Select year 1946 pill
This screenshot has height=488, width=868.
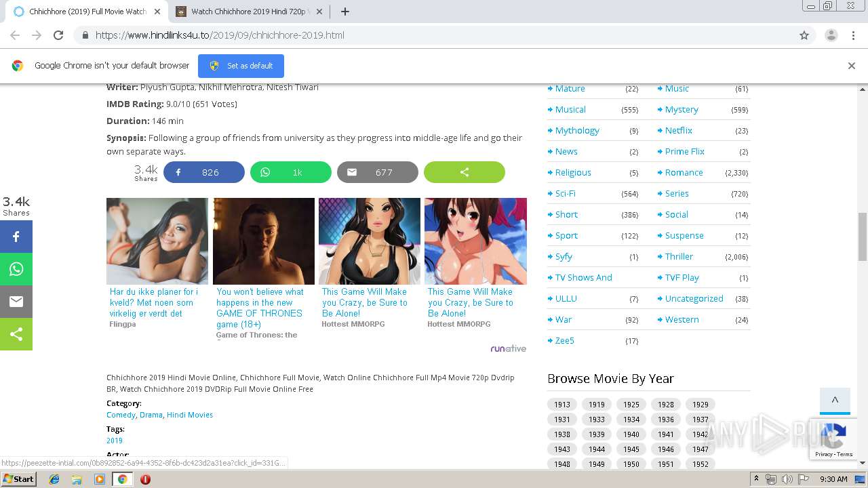point(666,449)
